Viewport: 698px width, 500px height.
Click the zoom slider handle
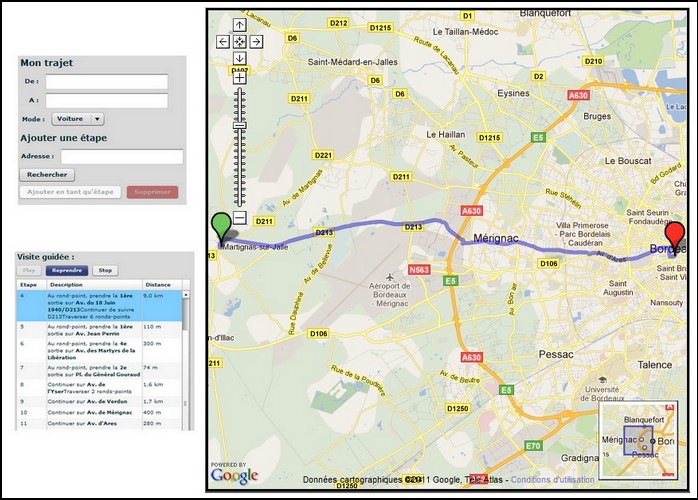(239, 126)
